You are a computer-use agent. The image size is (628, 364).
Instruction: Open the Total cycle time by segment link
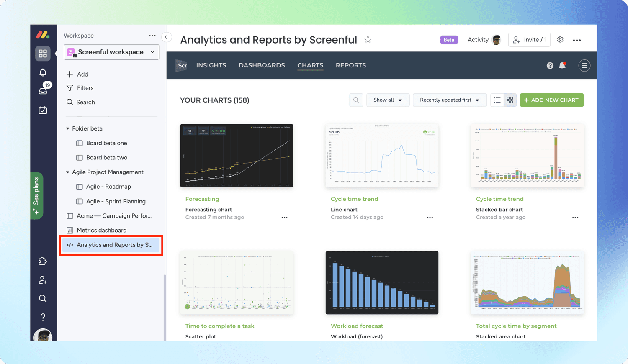click(x=516, y=326)
